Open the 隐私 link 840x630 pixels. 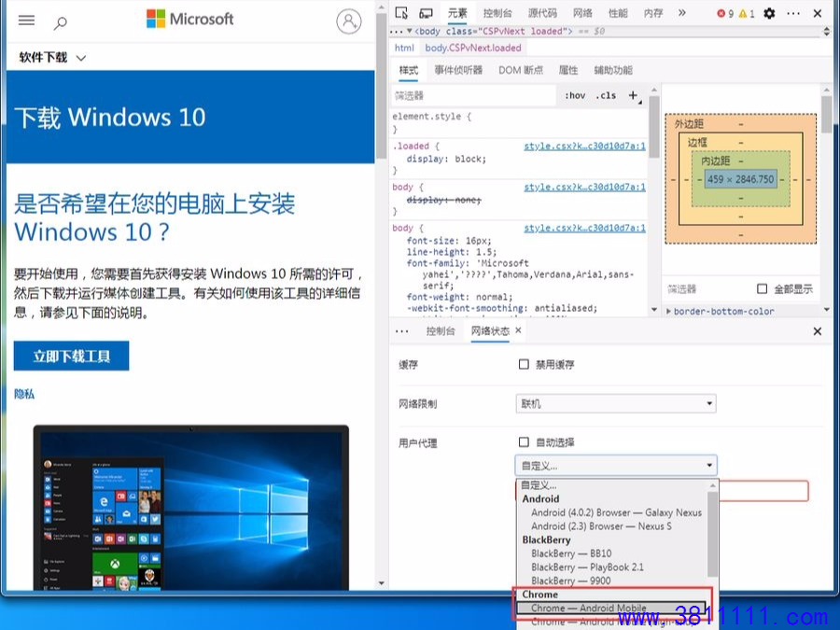(24, 394)
